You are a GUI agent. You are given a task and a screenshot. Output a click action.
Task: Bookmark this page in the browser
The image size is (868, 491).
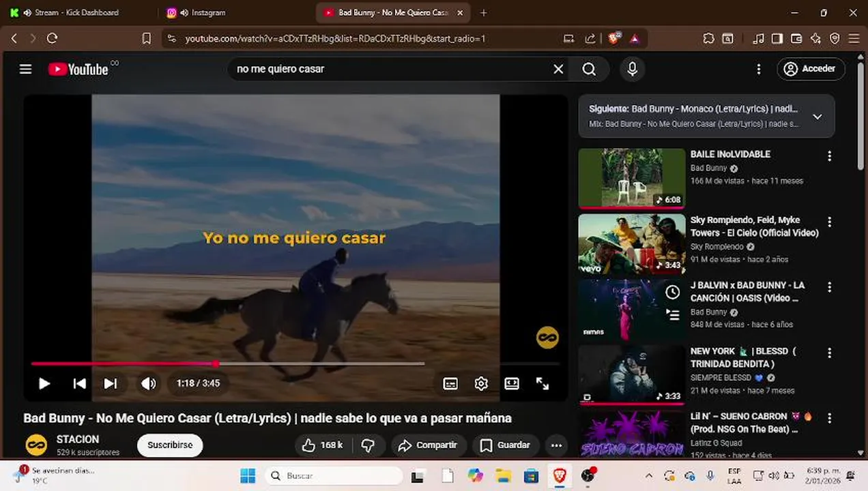(146, 39)
